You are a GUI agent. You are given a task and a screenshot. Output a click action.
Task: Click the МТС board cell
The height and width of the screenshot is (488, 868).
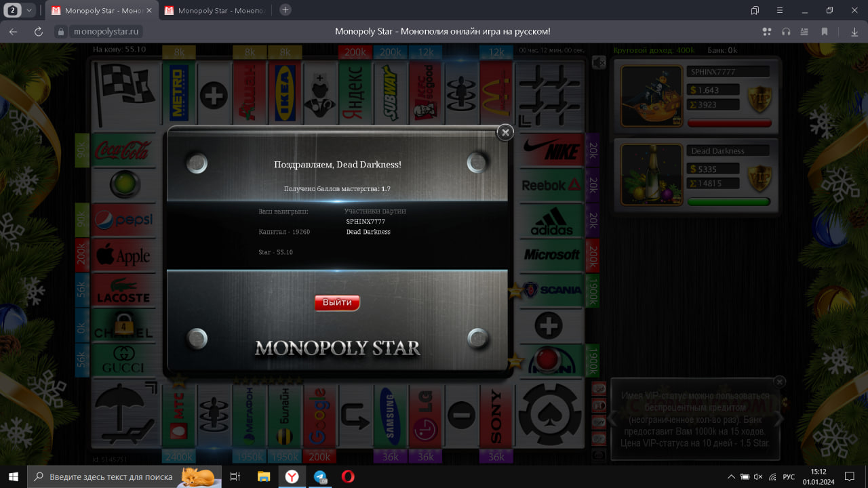point(179,415)
